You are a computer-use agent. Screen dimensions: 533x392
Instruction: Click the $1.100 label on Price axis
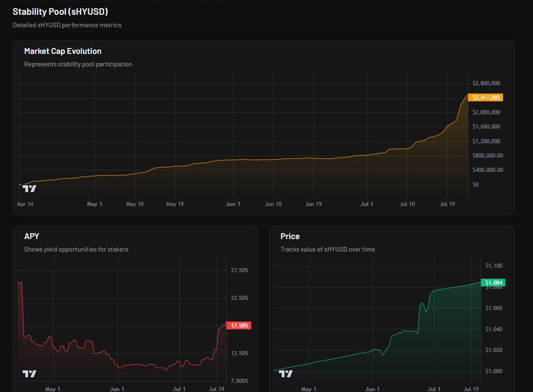tap(494, 266)
